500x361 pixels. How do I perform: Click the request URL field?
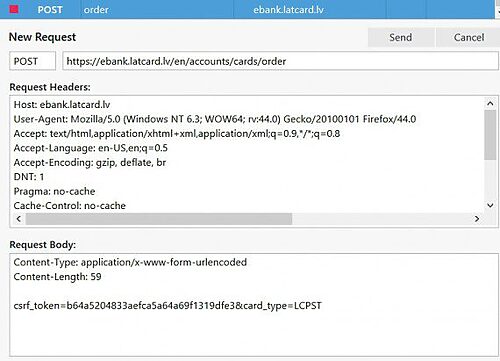(280, 61)
